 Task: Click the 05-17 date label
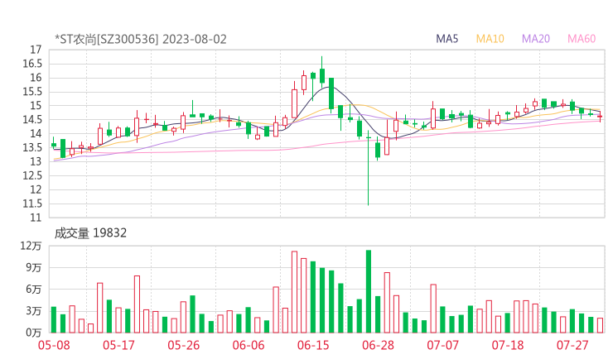click(x=118, y=345)
